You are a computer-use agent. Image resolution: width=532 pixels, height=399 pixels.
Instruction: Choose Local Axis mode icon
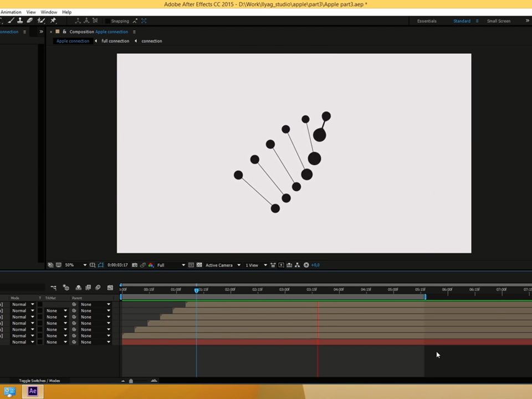tap(78, 21)
